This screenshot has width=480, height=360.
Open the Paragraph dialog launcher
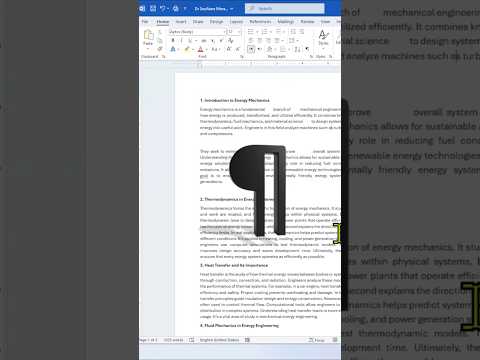(x=311, y=57)
